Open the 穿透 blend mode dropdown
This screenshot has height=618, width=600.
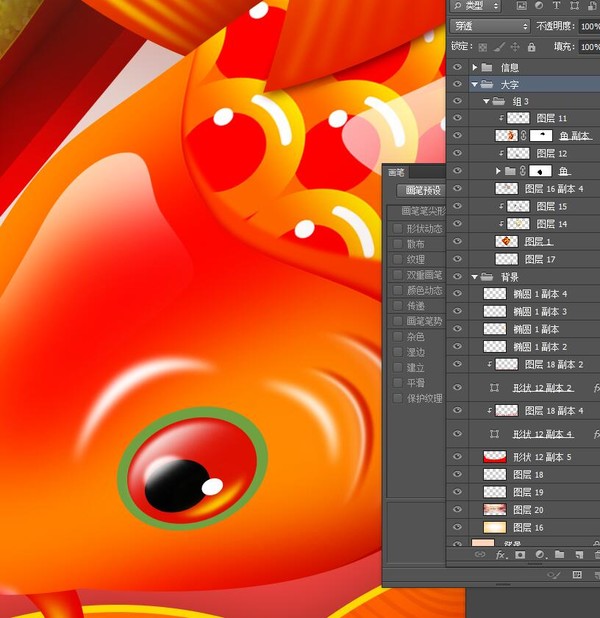coord(489,26)
